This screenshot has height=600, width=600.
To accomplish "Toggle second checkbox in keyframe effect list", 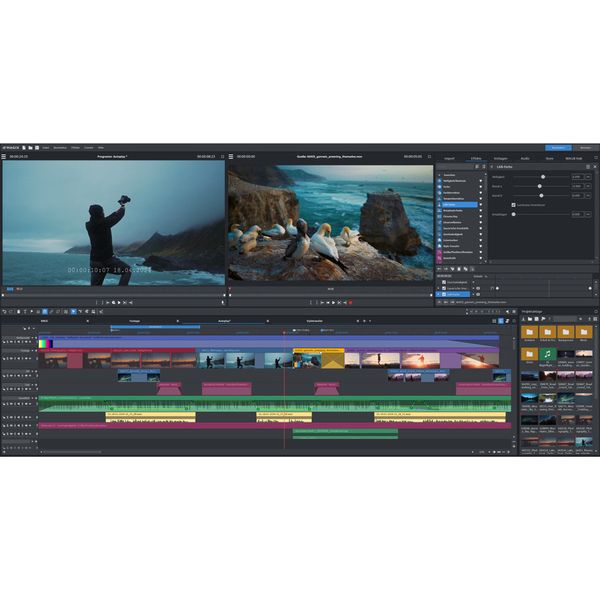I will point(444,288).
